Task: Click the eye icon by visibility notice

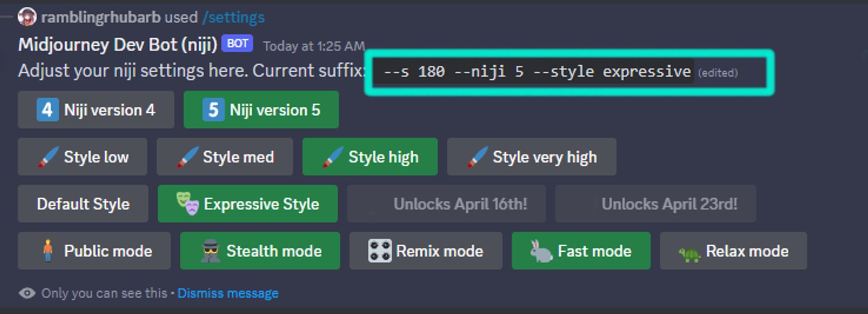Action: tap(27, 293)
